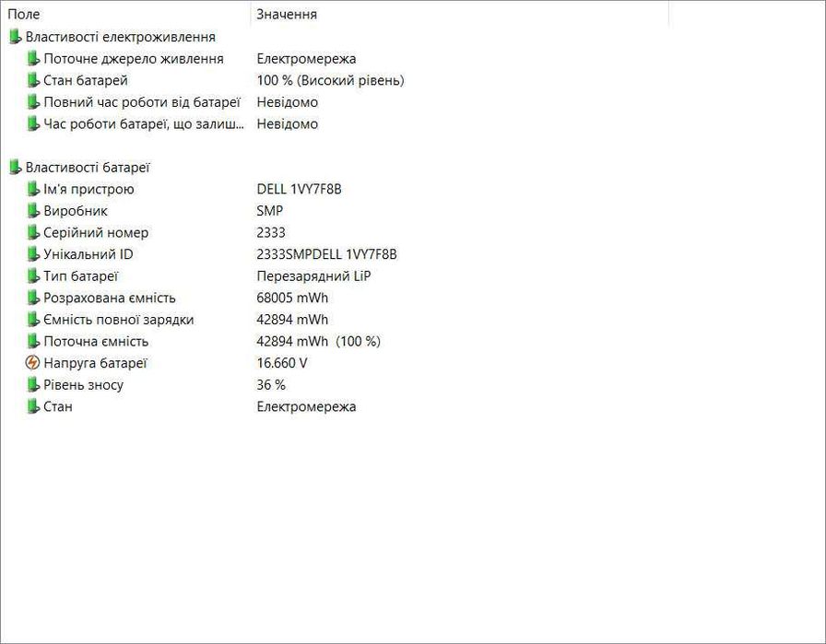Click battery icon beside Унікальний ID
The width and height of the screenshot is (826, 644).
click(x=33, y=254)
